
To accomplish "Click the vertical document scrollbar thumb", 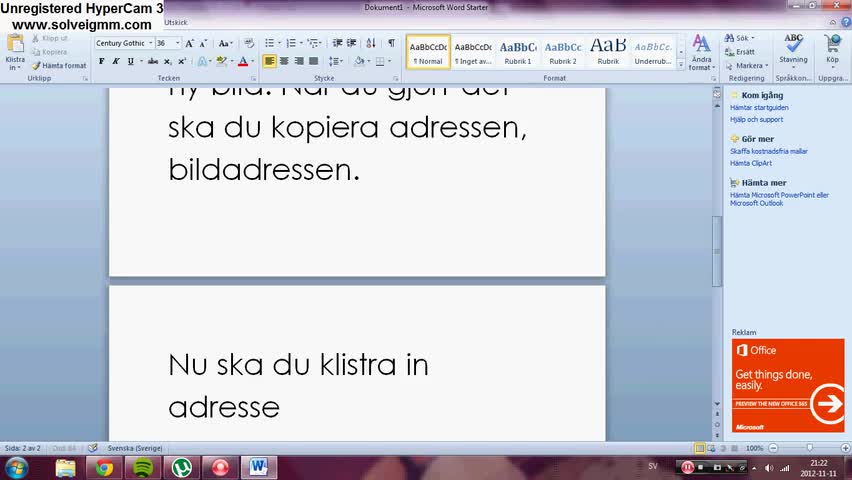I will 717,251.
